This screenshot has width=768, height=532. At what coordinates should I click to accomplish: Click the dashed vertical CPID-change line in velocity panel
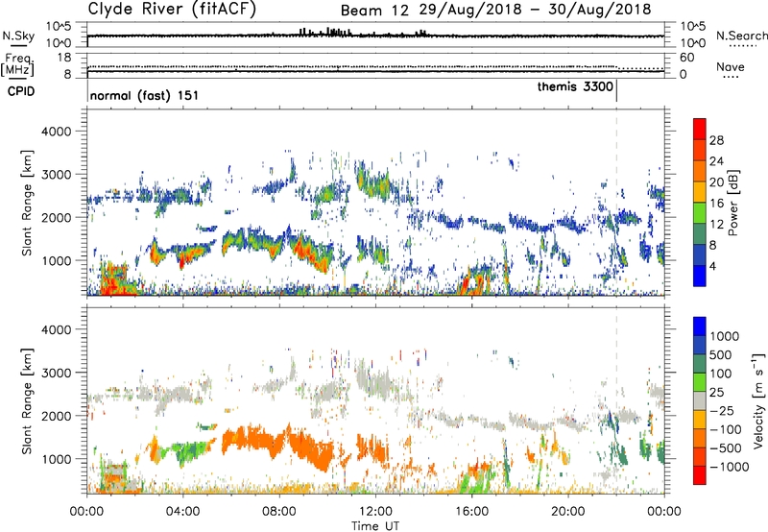[616, 400]
